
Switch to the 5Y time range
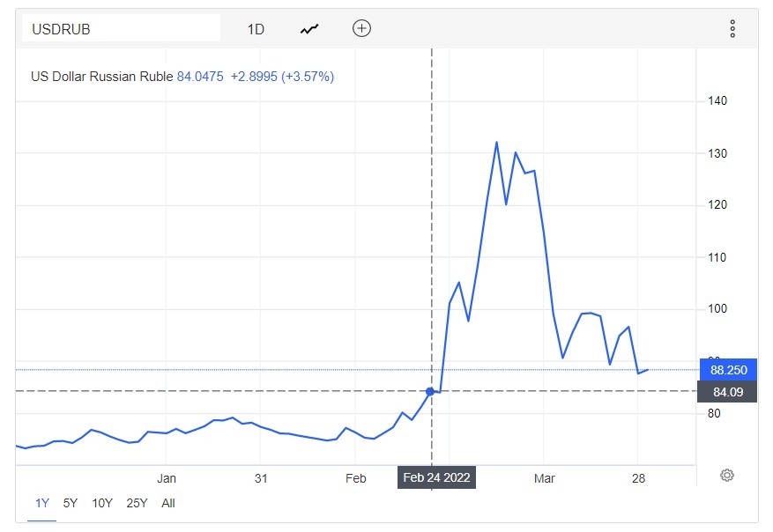(71, 503)
